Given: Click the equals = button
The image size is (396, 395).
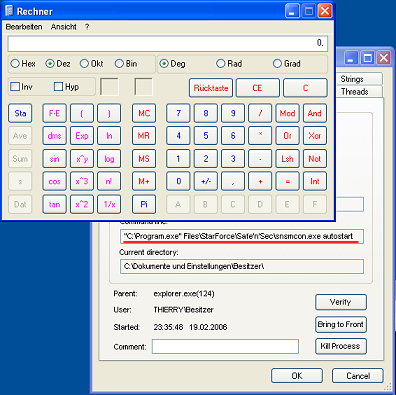Looking at the screenshot, I should [287, 181].
